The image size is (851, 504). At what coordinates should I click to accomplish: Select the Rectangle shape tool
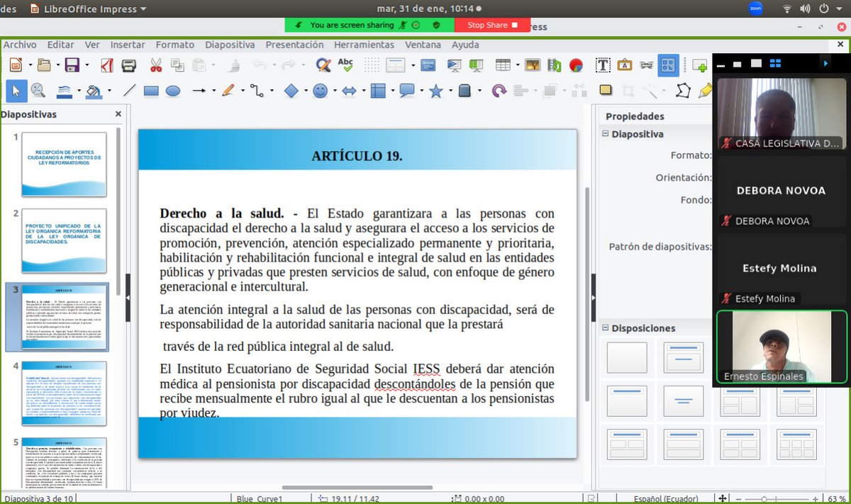[151, 91]
